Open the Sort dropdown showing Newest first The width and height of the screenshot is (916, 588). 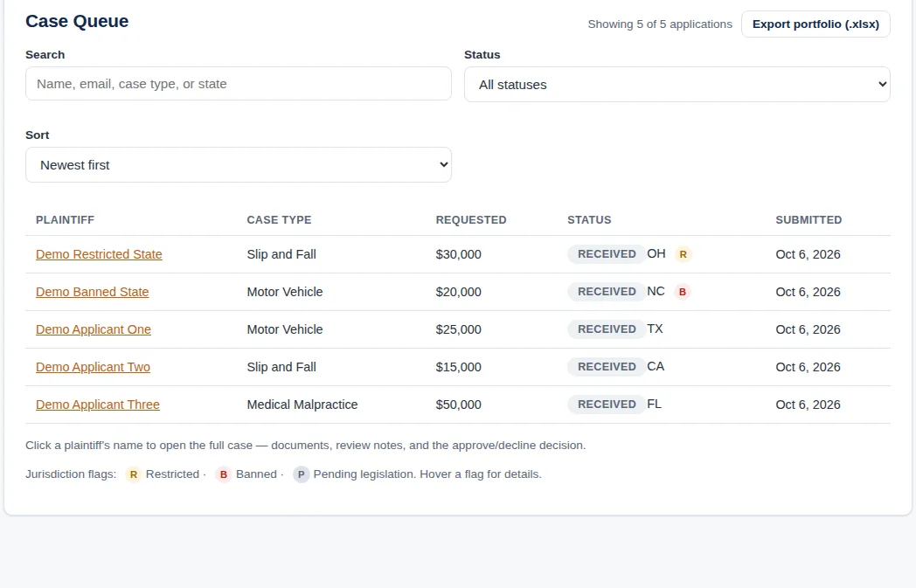[239, 164]
